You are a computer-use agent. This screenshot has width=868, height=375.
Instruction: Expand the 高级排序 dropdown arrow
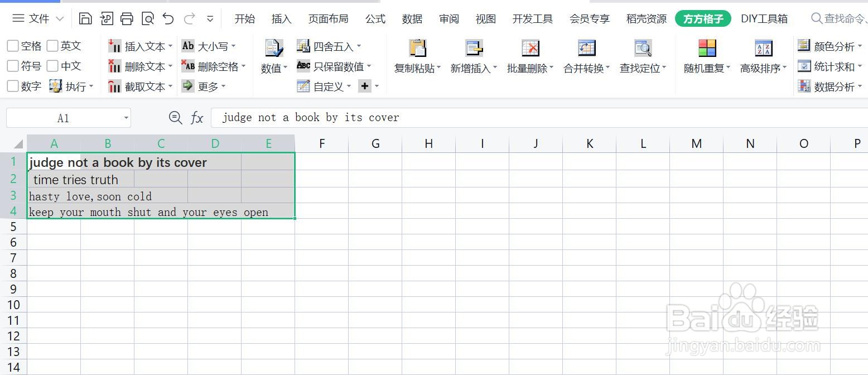(x=784, y=69)
